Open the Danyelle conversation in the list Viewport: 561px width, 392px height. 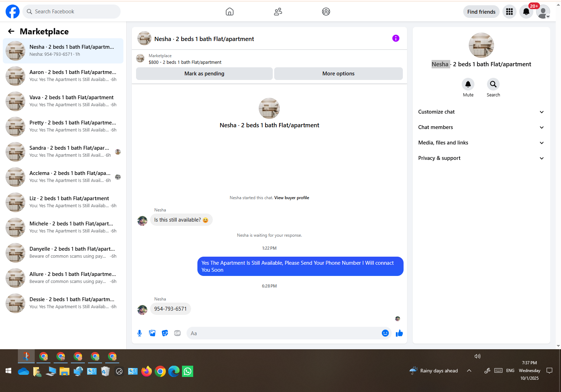(x=63, y=253)
